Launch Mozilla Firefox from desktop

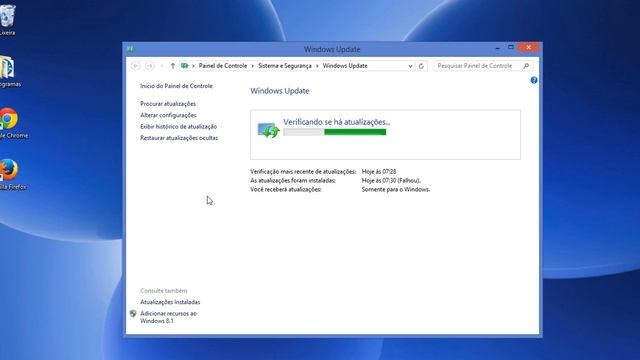click(9, 174)
